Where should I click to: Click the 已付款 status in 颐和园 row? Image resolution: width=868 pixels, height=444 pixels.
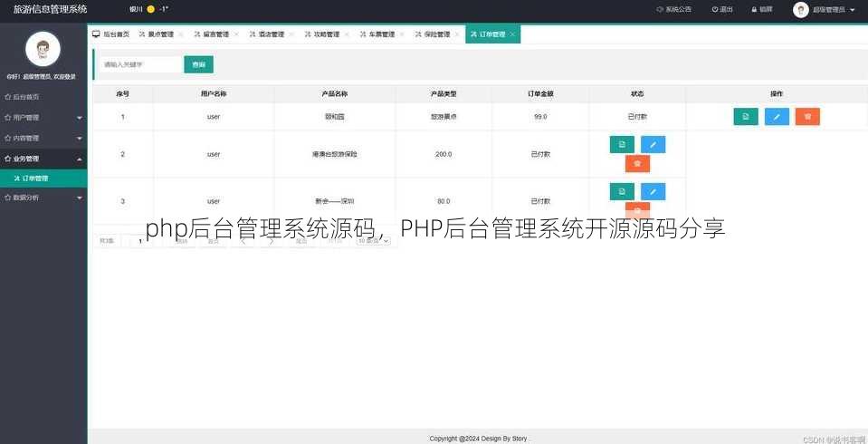click(637, 117)
